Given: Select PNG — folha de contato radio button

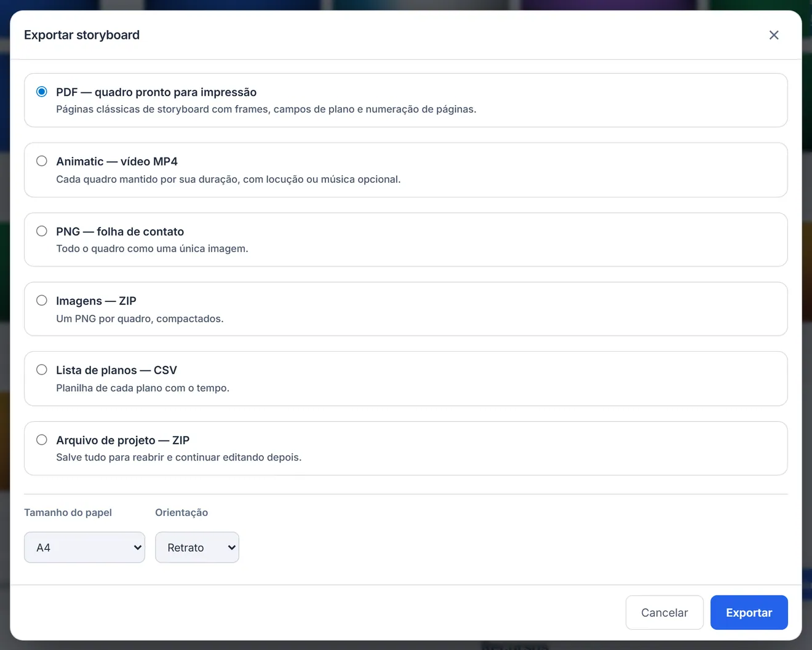Looking at the screenshot, I should pyautogui.click(x=42, y=231).
